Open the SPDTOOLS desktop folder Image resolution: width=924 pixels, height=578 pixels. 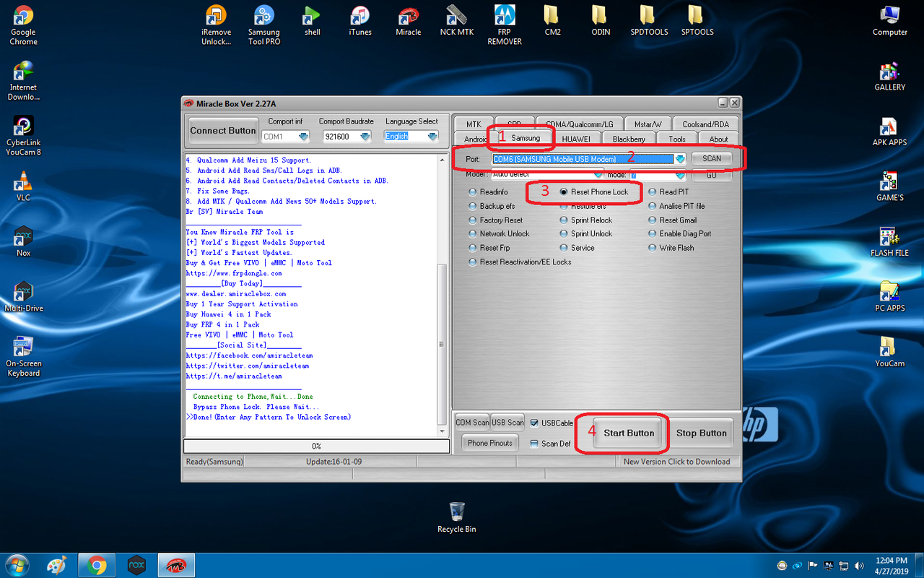click(x=648, y=21)
